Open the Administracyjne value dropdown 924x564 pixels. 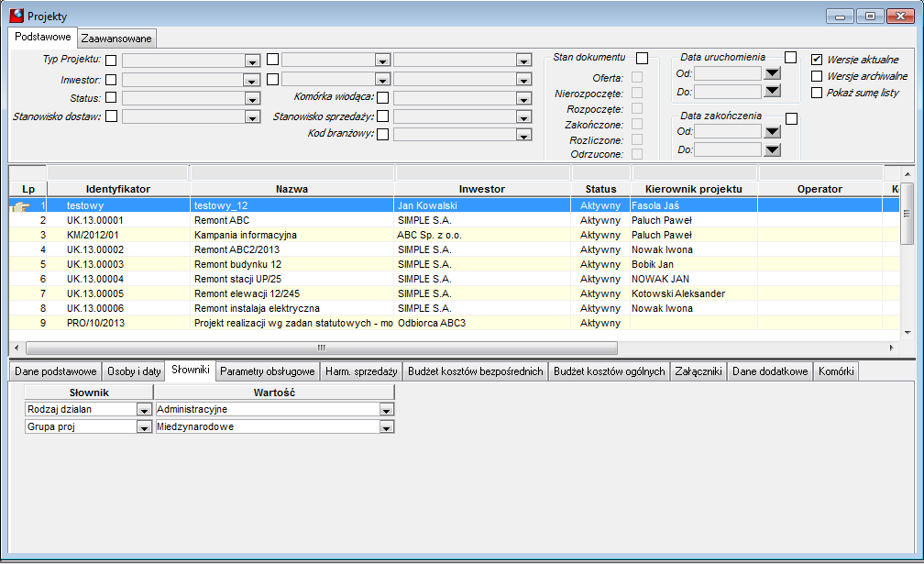tap(386, 410)
